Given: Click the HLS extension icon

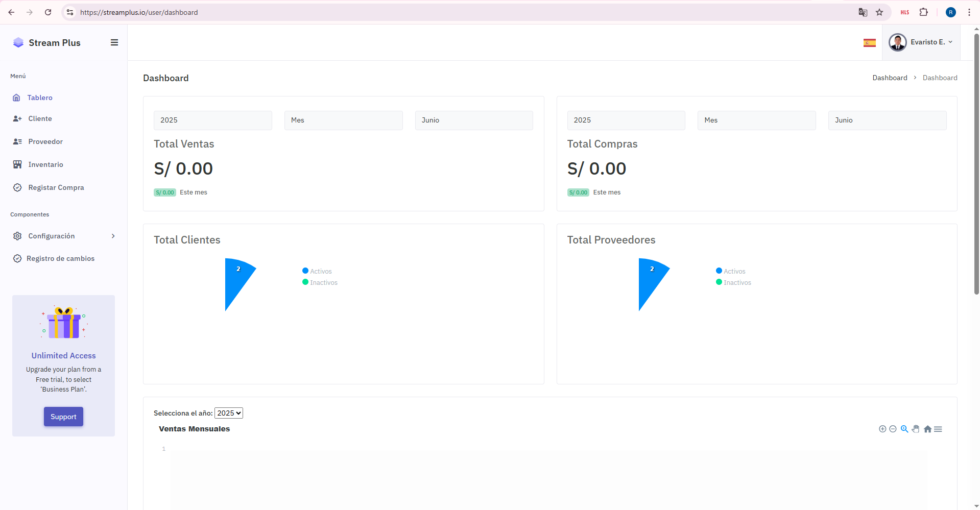Looking at the screenshot, I should [x=905, y=12].
